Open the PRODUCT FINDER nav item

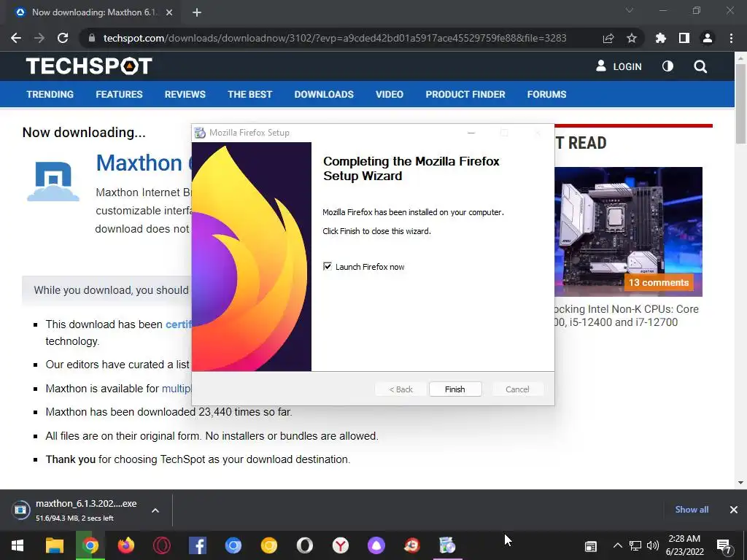pos(465,94)
